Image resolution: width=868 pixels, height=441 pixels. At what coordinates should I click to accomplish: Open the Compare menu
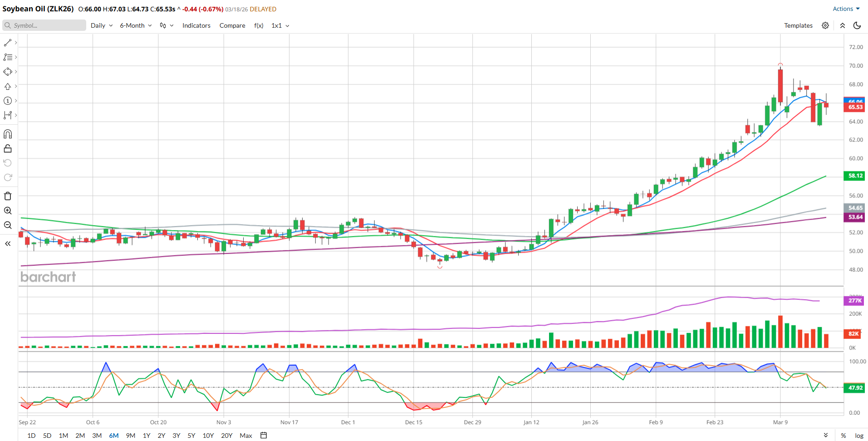pos(232,25)
